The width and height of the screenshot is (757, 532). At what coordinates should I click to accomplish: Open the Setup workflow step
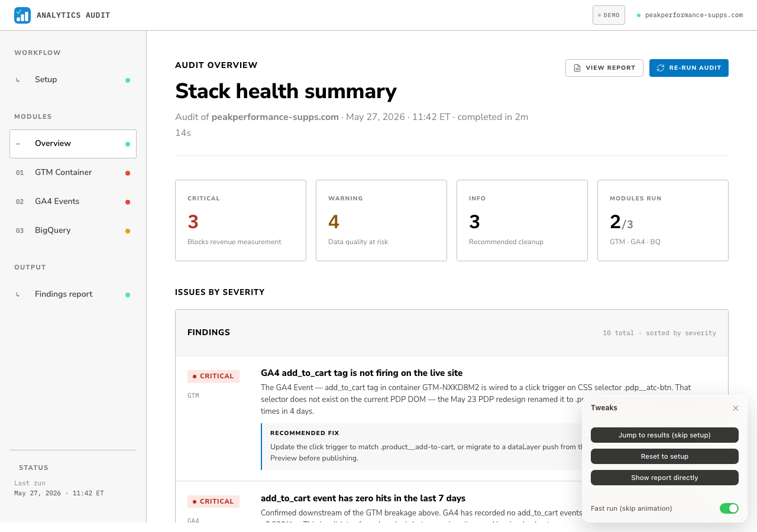tap(73, 80)
